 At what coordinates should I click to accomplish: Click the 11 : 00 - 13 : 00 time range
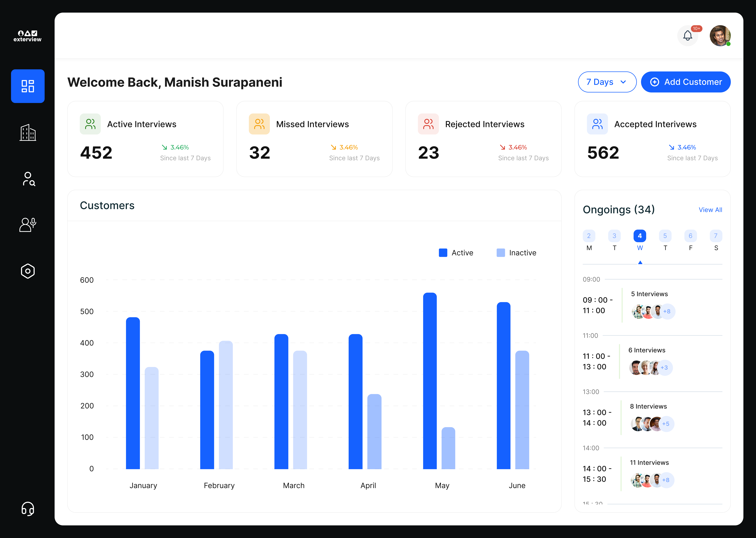(596, 361)
